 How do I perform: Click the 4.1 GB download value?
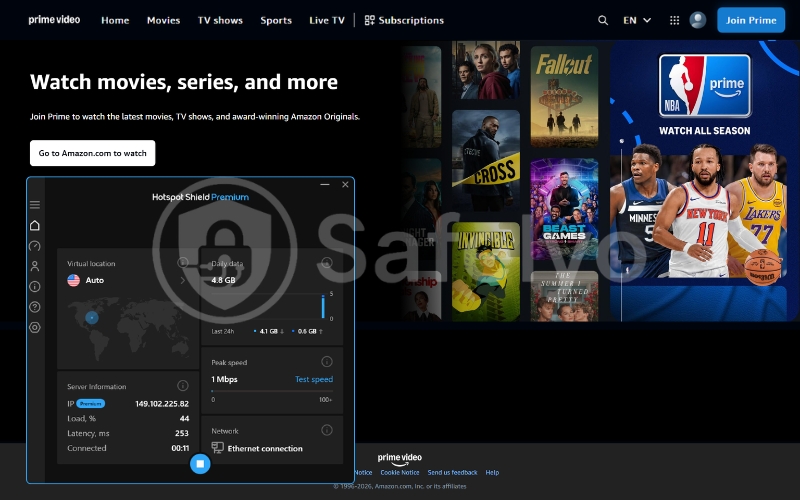point(268,331)
